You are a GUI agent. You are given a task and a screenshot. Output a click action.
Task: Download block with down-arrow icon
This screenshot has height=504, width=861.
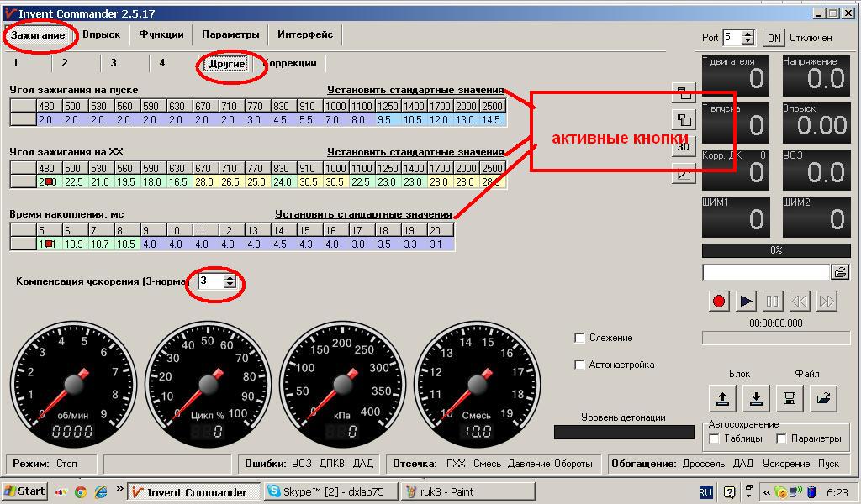756,398
